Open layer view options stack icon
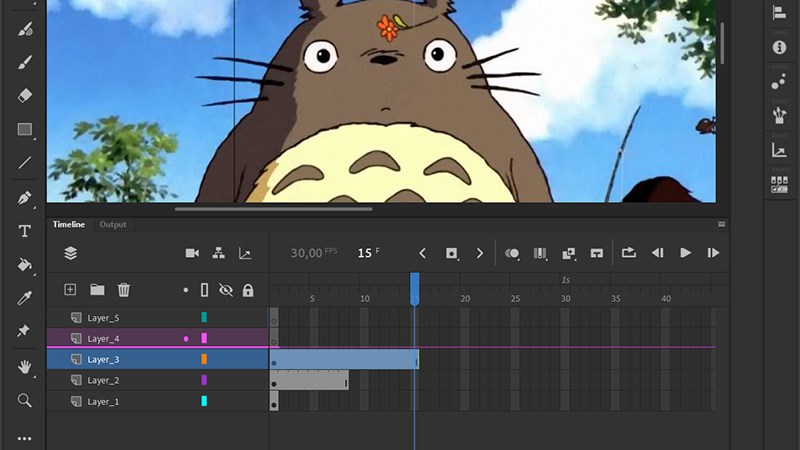800x450 pixels. (x=70, y=253)
